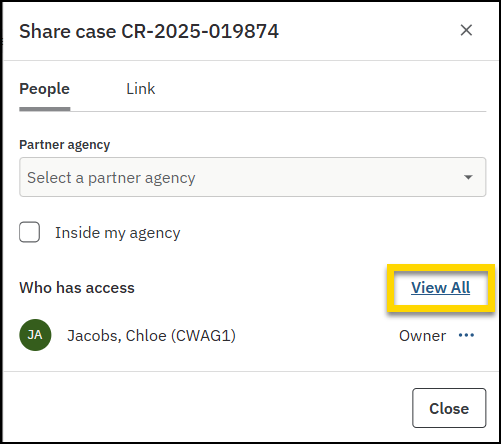This screenshot has width=501, height=444.
Task: Tick the Inside my agency checkbox
Action: coord(29,232)
